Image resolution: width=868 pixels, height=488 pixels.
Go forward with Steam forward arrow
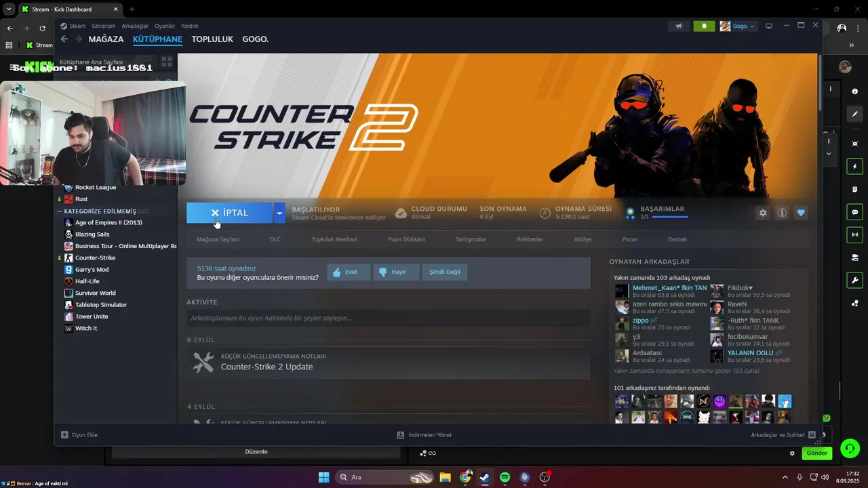(x=78, y=39)
